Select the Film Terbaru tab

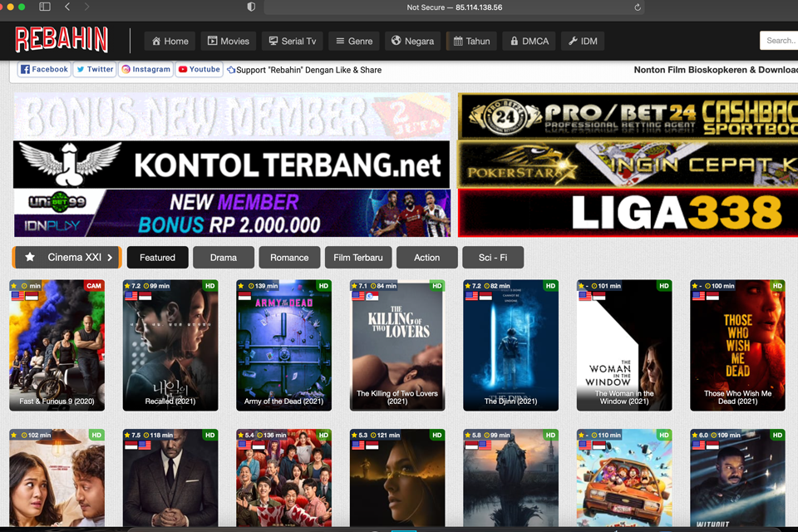(x=357, y=258)
